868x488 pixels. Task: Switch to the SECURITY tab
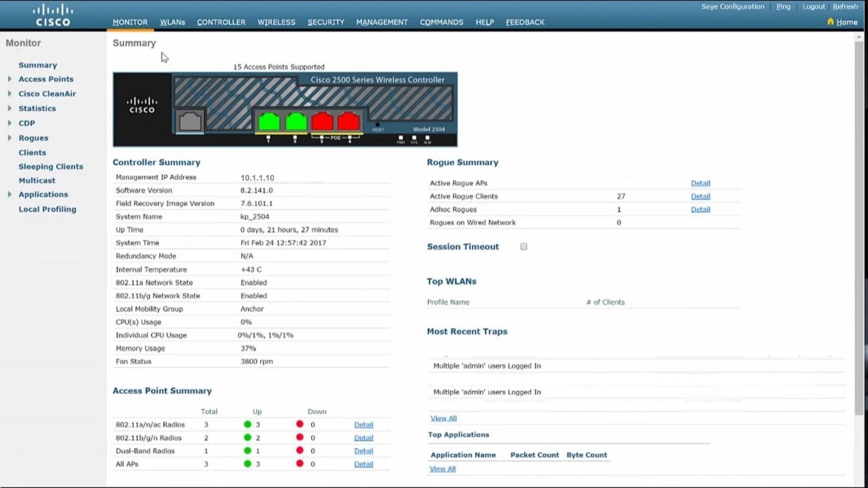coord(326,22)
